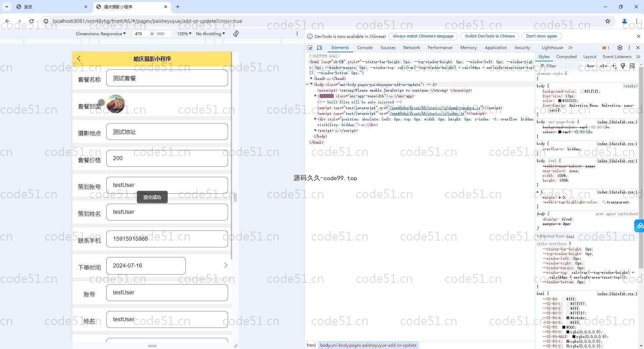Toggle the .cls class editor
The height and width of the screenshot is (349, 644).
(603, 66)
